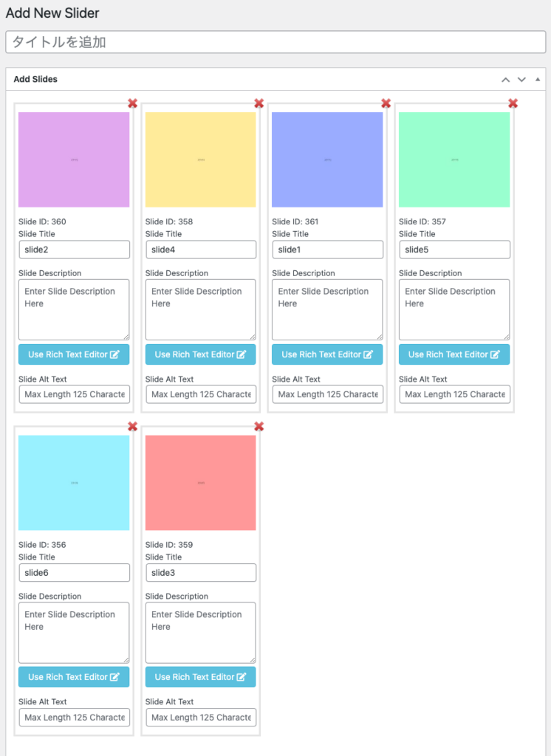
Task: Open Rich Text Editor for slide5
Action: pos(454,354)
